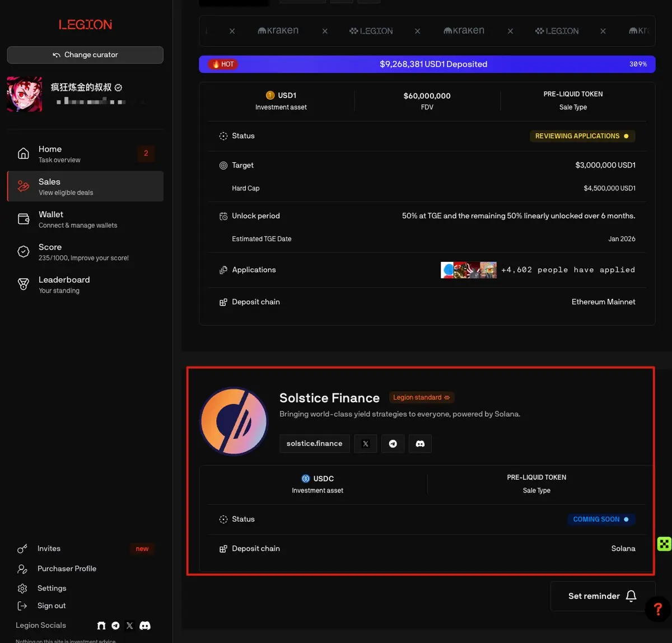Open Legion Socials Discord icon
The image size is (672, 643).
pos(145,626)
